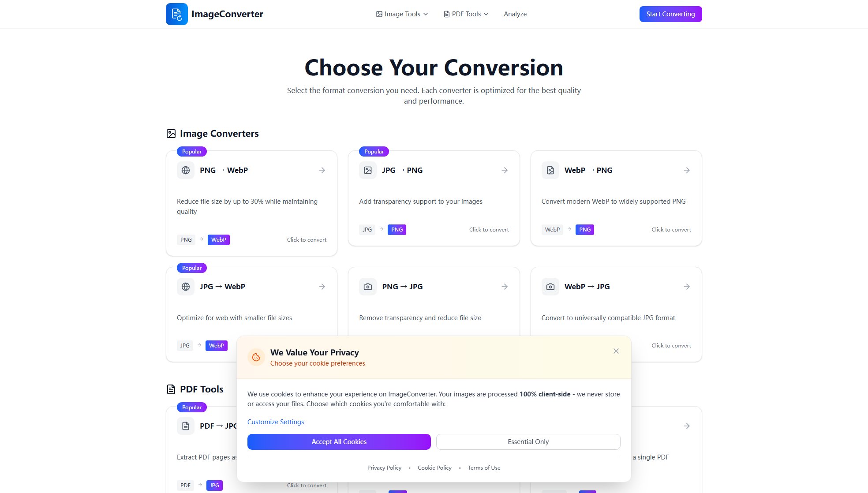The width and height of the screenshot is (868, 493).
Task: Click the image icon on JPG → PNG card
Action: click(368, 170)
